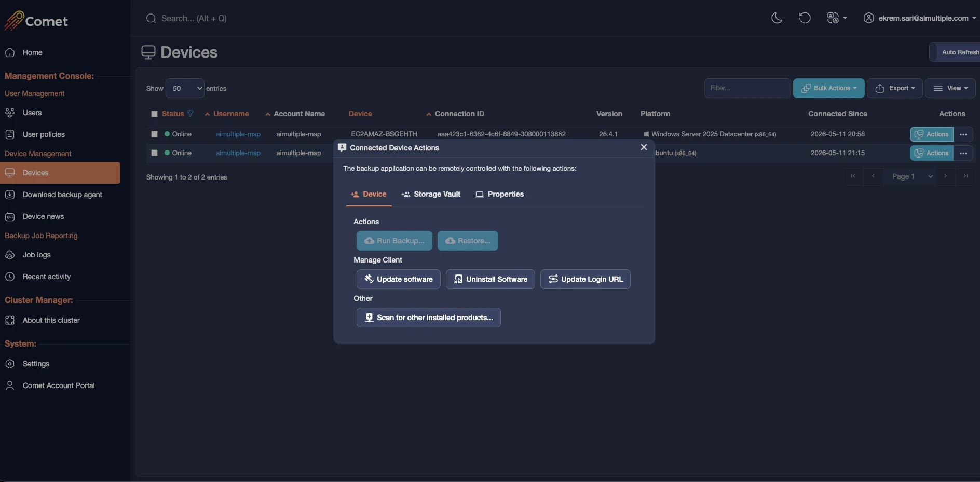Click the search box

tap(194, 18)
